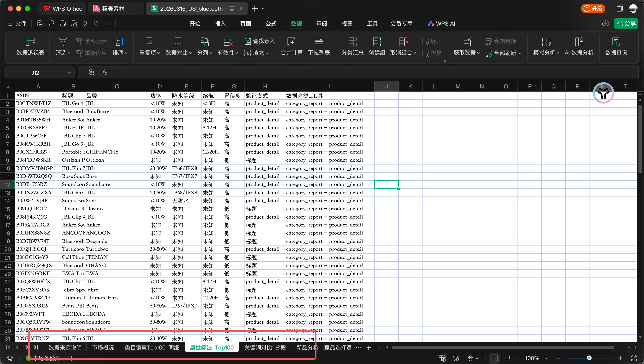Viewport: 644px width, 364px height.
Task: Click the 创建组 group icon
Action: click(377, 42)
